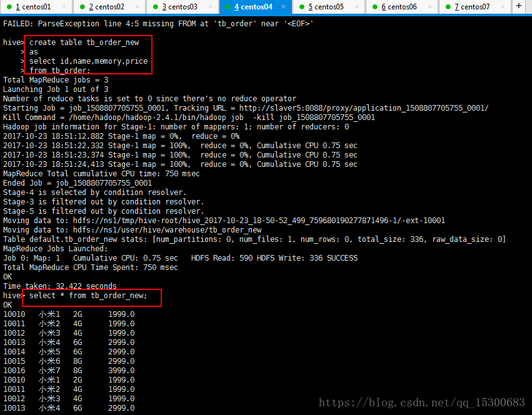
Task: Click the 10016 小米7 3999.0 row
Action: [69, 371]
